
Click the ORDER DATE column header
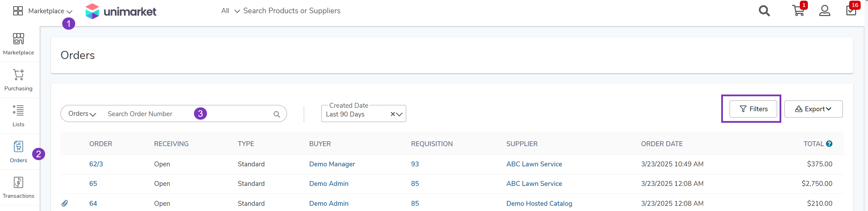pyautogui.click(x=662, y=144)
